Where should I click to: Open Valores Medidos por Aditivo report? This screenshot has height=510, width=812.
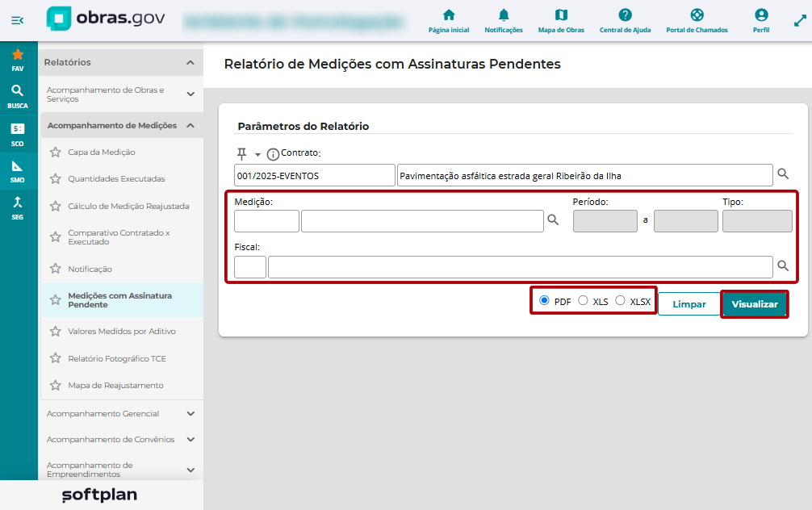tap(122, 332)
